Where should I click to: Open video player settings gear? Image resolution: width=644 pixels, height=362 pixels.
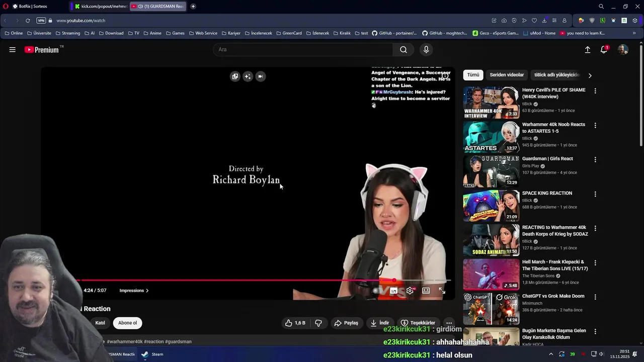click(410, 291)
